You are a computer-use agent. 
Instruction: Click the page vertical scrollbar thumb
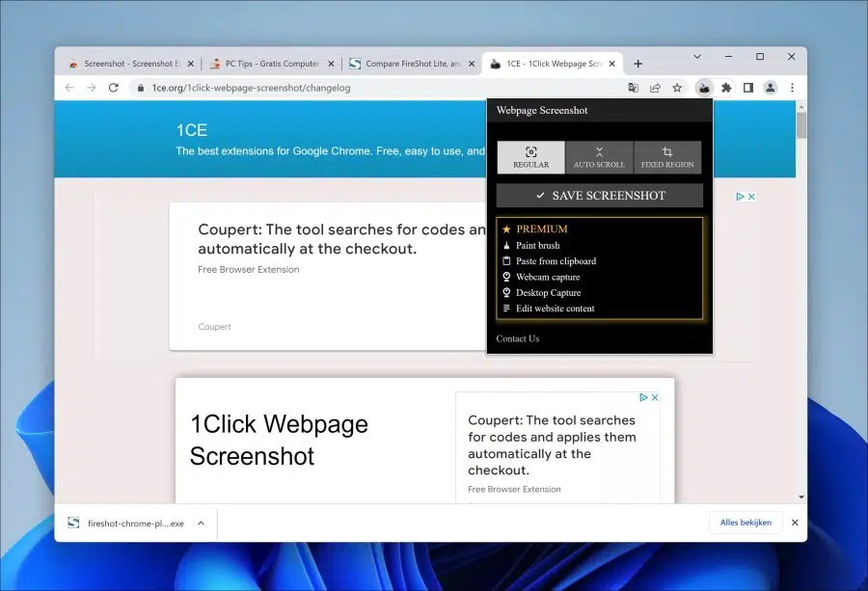click(801, 125)
